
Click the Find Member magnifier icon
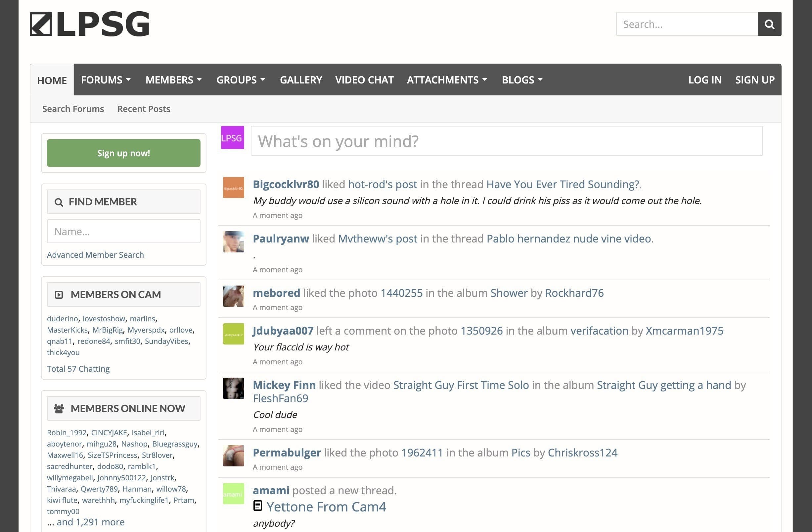59,202
